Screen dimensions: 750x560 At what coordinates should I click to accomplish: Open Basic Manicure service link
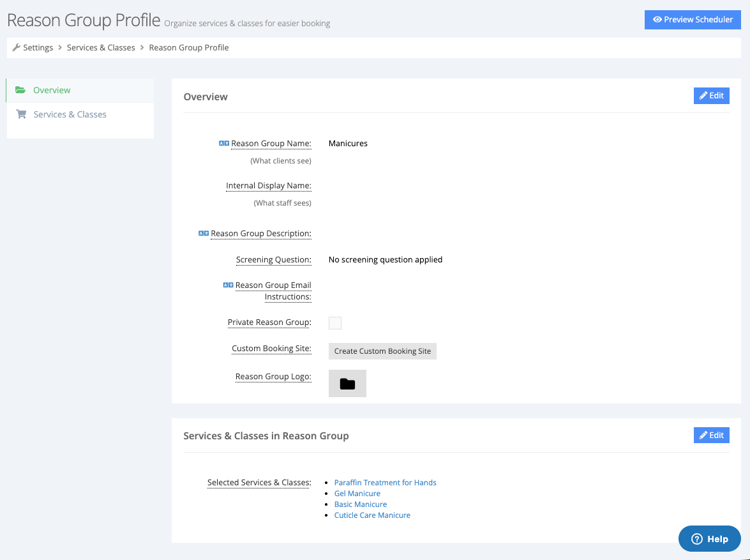click(x=361, y=504)
